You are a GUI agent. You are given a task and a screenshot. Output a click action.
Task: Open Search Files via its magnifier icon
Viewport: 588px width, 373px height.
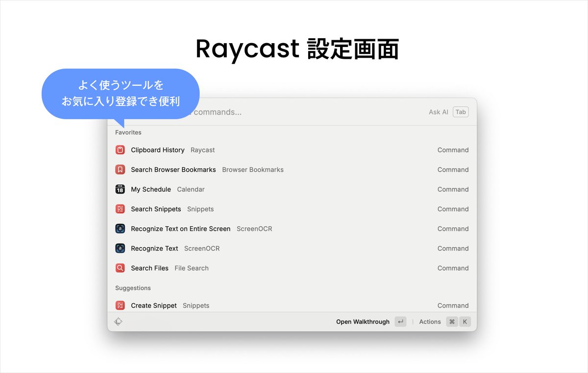point(120,268)
